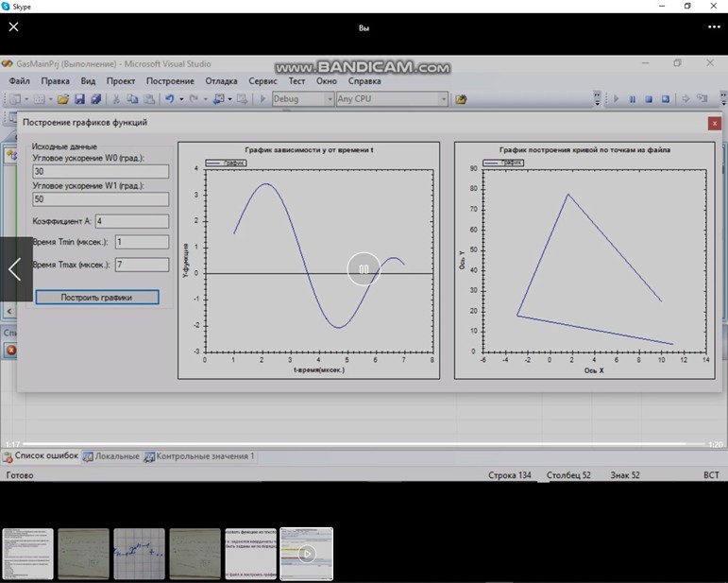Image resolution: width=728 pixels, height=583 pixels.
Task: Open the Тест menu
Action: pyautogui.click(x=296, y=81)
